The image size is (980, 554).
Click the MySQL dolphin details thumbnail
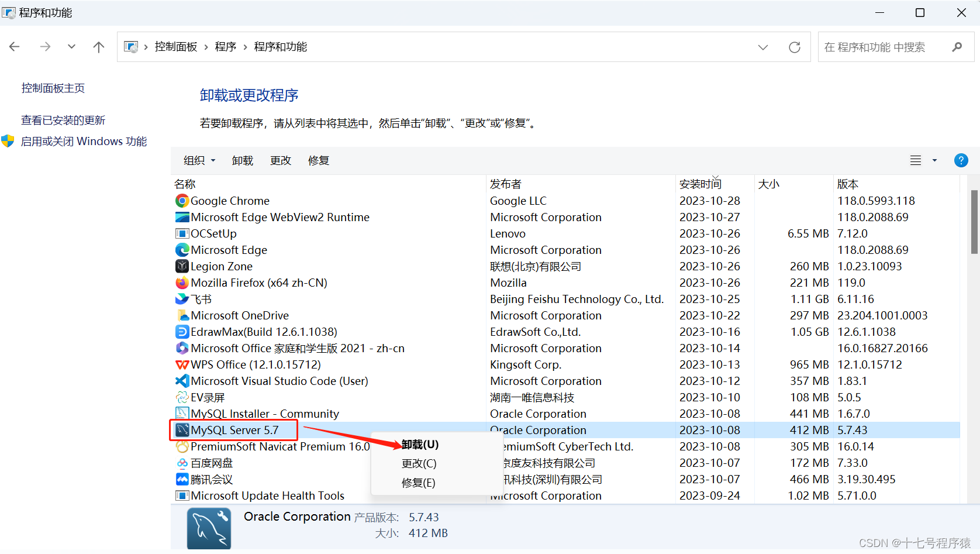pyautogui.click(x=209, y=528)
